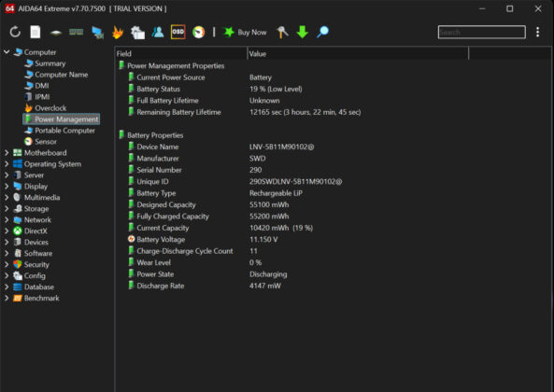
Task: Expand the Multimedia node
Action: [7, 198]
